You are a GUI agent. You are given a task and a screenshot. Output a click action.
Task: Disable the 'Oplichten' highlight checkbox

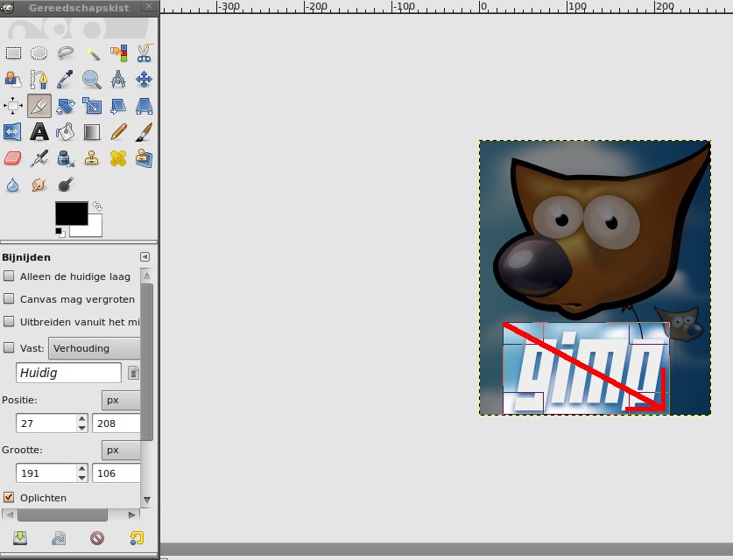point(9,497)
